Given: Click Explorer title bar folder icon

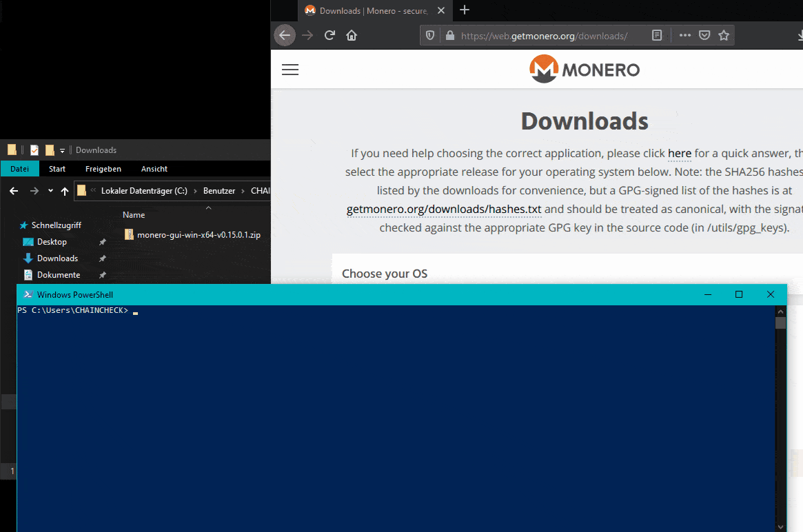Looking at the screenshot, I should tap(12, 150).
